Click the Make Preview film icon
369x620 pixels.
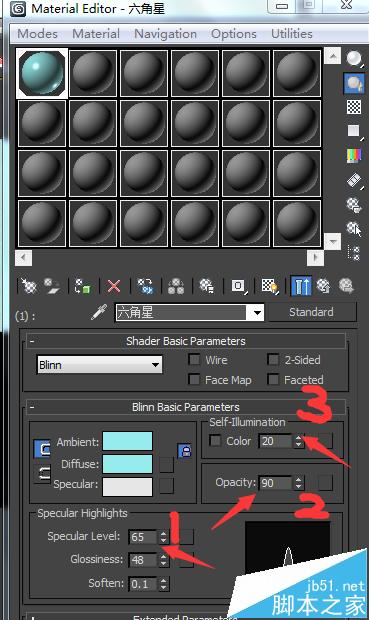[354, 180]
